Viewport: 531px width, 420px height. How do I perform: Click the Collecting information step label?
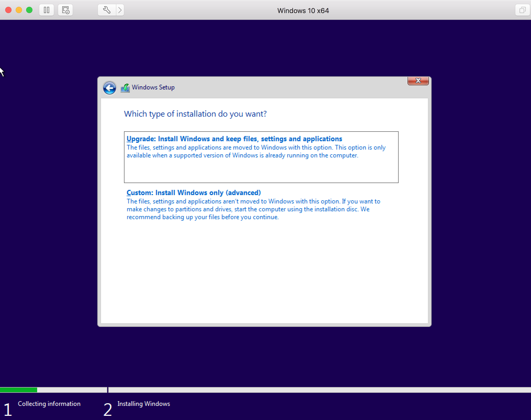pyautogui.click(x=49, y=404)
